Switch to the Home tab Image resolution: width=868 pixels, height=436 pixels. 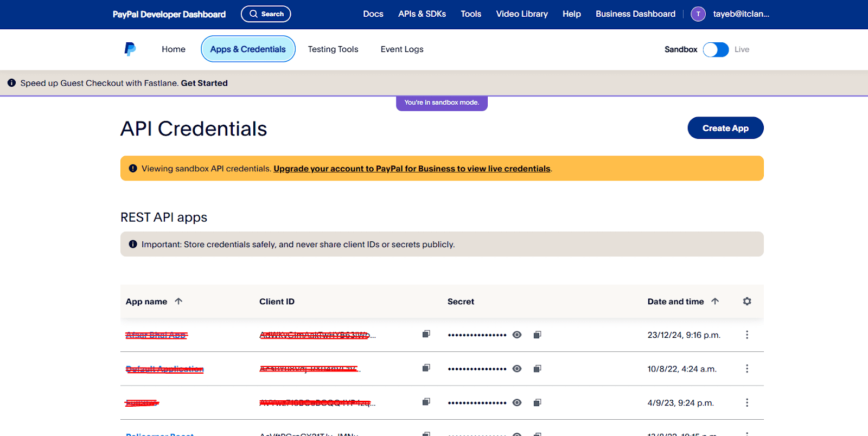point(174,49)
